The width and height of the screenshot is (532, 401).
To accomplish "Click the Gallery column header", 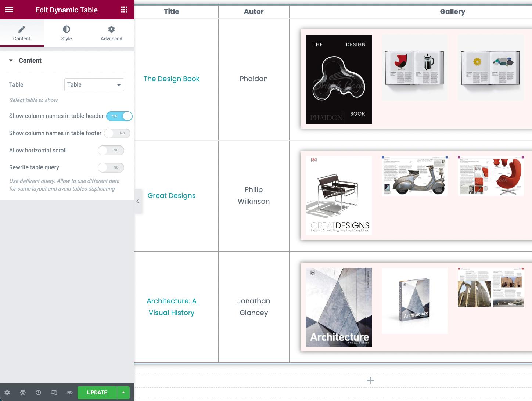I will (453, 11).
